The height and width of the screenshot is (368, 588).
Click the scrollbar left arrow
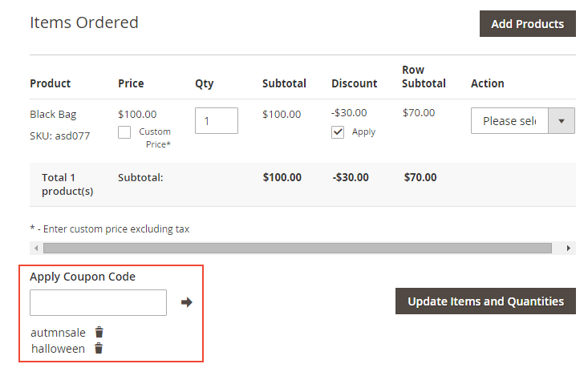coord(36,248)
